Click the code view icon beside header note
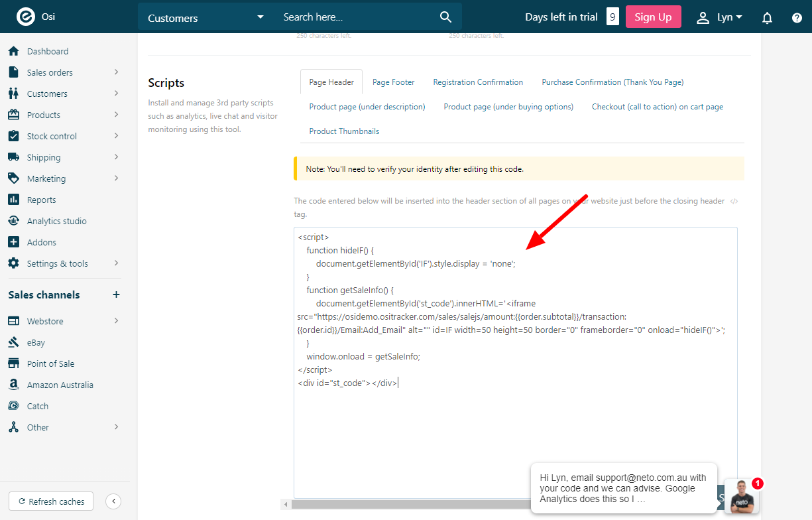 (734, 201)
